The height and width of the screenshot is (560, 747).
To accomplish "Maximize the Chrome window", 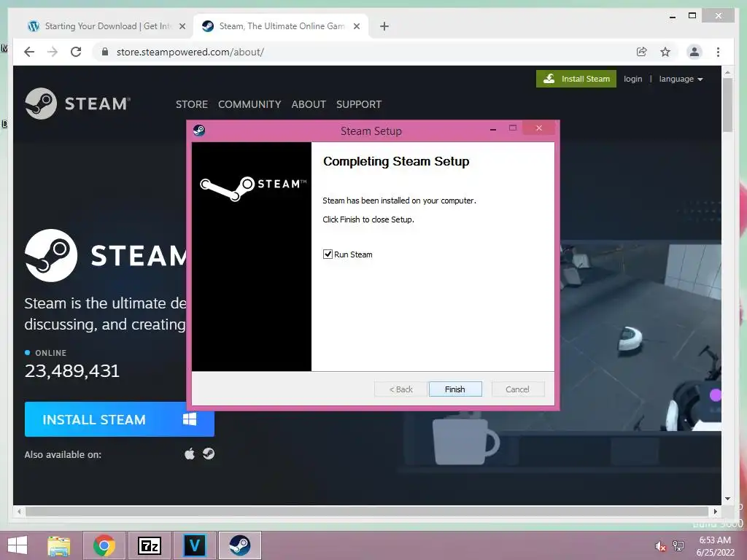I will tap(692, 16).
